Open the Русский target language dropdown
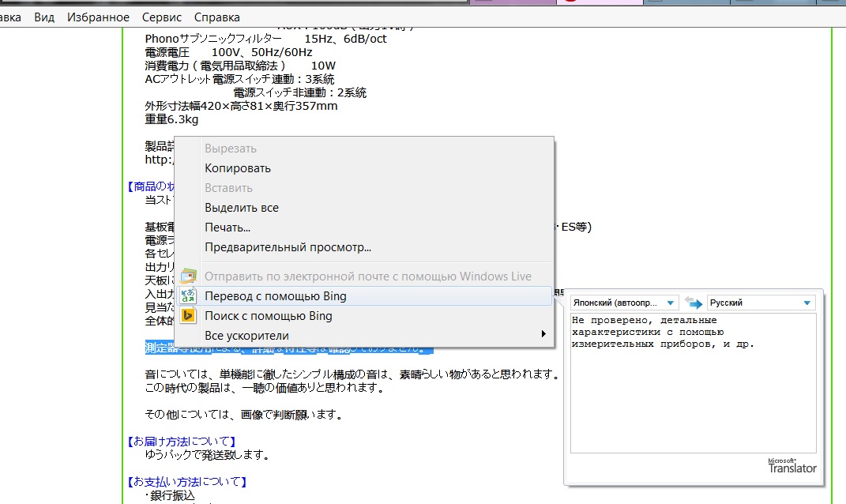This screenshot has width=846, height=504. (x=761, y=303)
